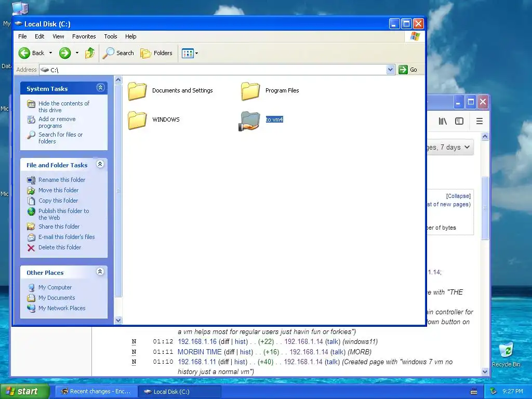
Task: Open the View menu
Action: tap(58, 36)
